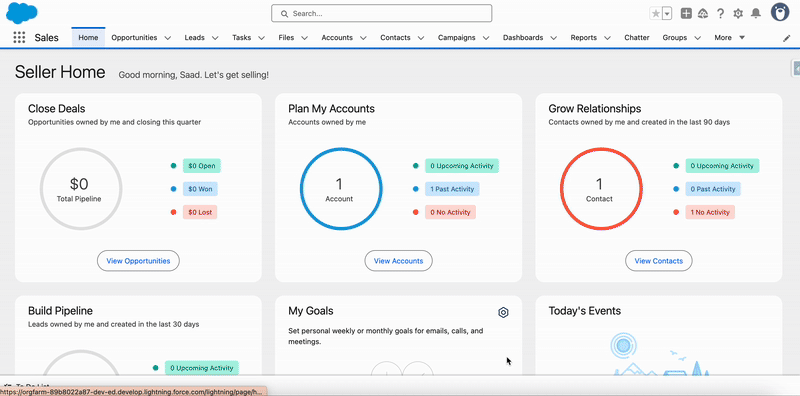Click the Build Pipeline card title
Screen dimensions: 800x396
60,311
